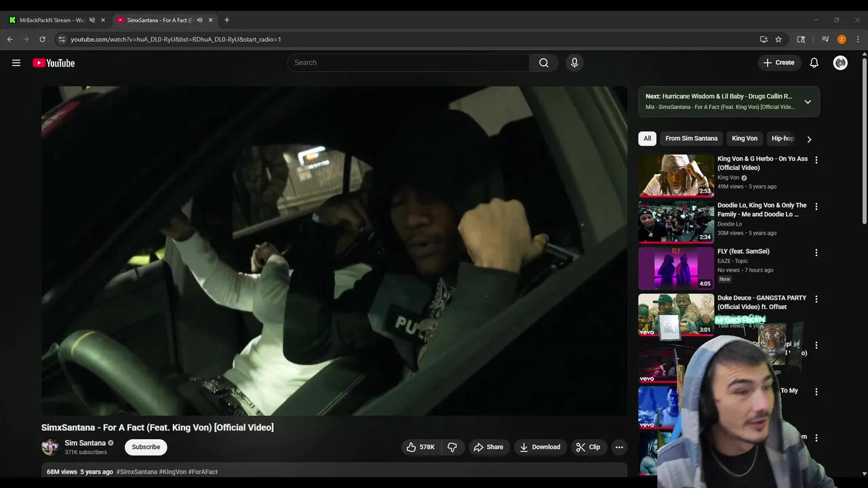Open the #KingVon hashtag
Screen dimensions: 868x488
pyautogui.click(x=173, y=472)
